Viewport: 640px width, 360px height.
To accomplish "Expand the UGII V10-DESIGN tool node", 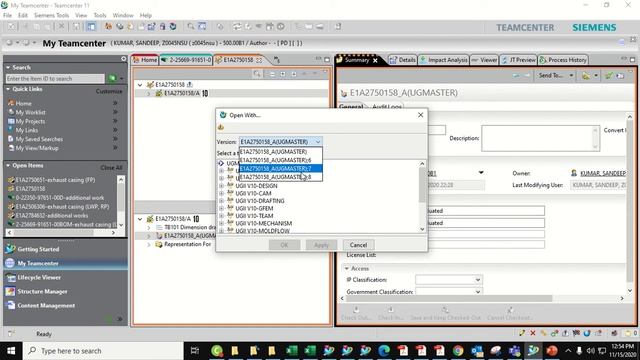I will click(222, 186).
